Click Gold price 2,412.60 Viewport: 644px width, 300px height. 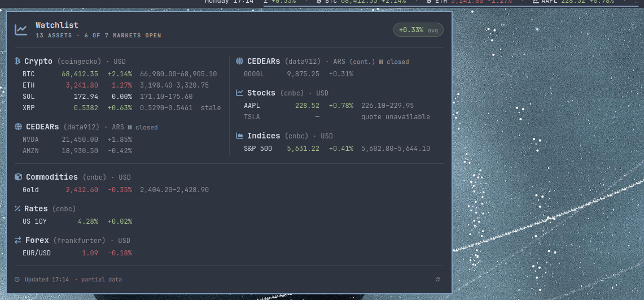[82, 190]
